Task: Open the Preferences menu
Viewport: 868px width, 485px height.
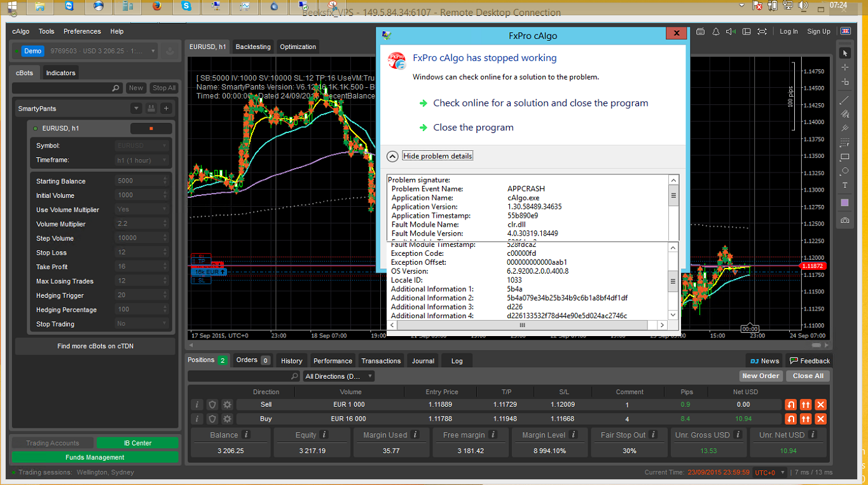Action: click(82, 31)
